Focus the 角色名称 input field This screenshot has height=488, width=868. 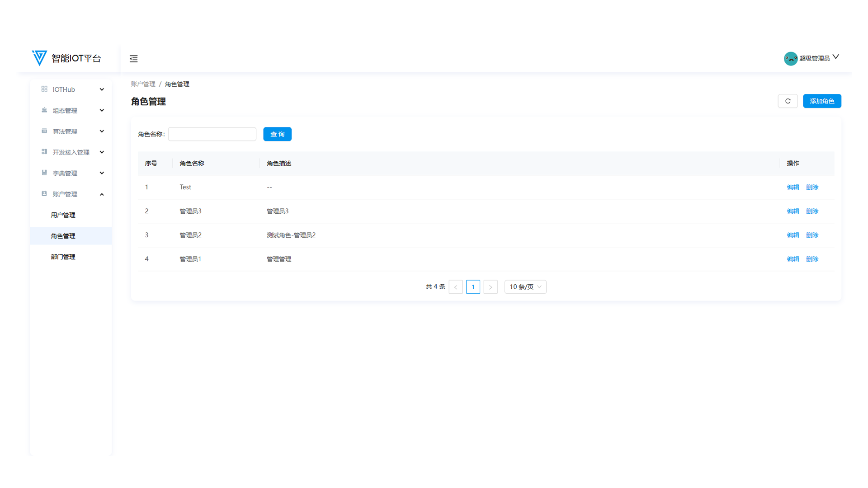coord(212,134)
